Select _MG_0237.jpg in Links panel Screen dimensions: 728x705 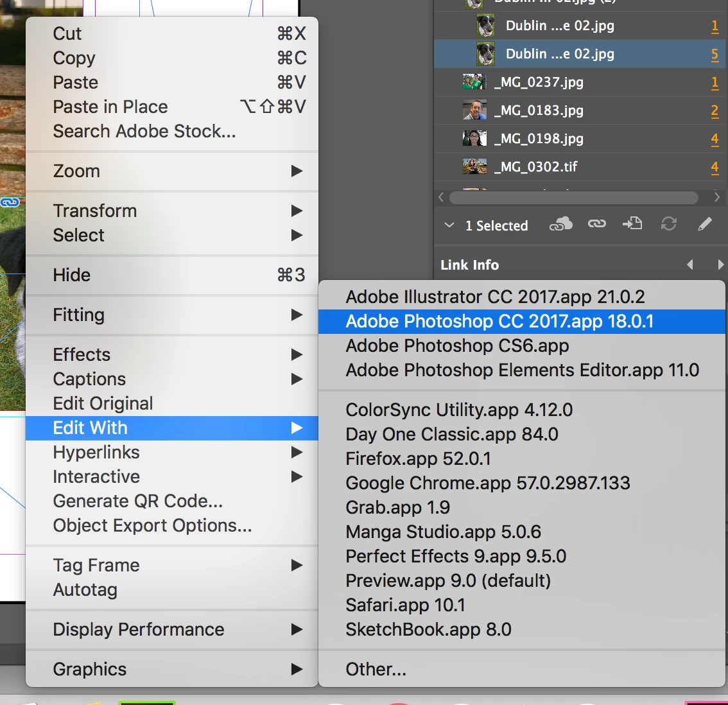(x=580, y=82)
